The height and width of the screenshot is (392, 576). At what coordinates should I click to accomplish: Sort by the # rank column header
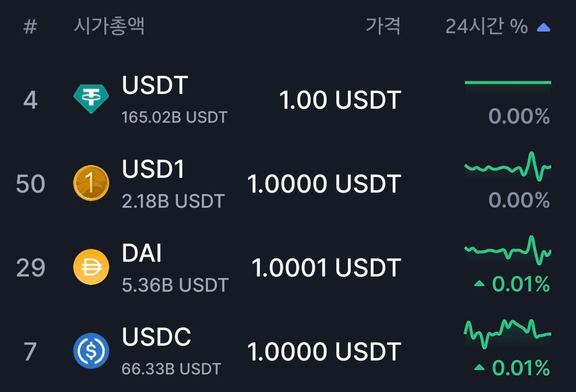[x=30, y=27]
